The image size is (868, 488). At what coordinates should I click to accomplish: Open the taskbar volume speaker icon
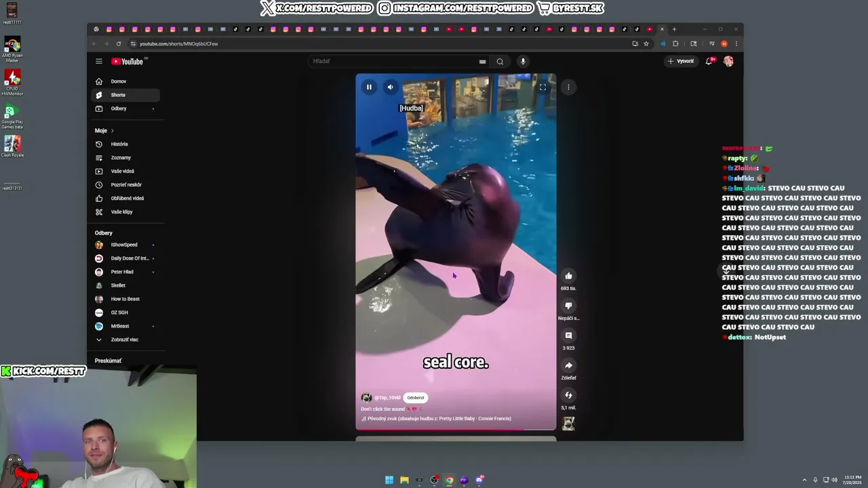pyautogui.click(x=834, y=480)
